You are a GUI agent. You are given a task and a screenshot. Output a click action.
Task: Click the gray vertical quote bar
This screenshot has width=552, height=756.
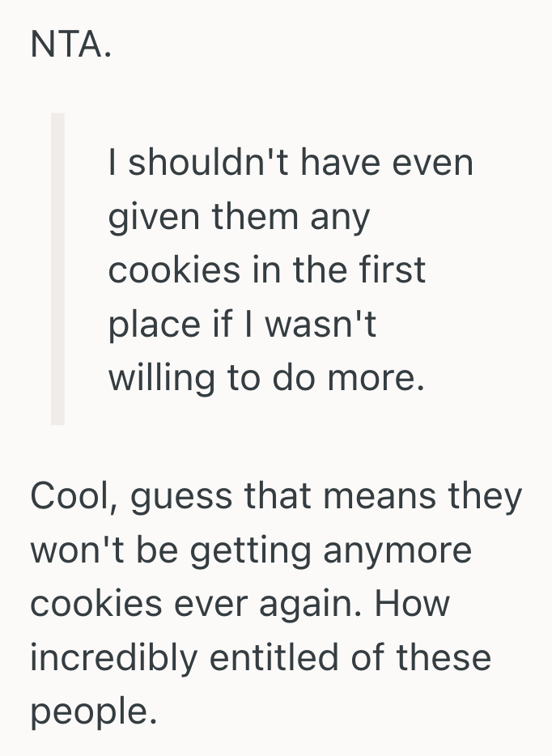pos(57,269)
